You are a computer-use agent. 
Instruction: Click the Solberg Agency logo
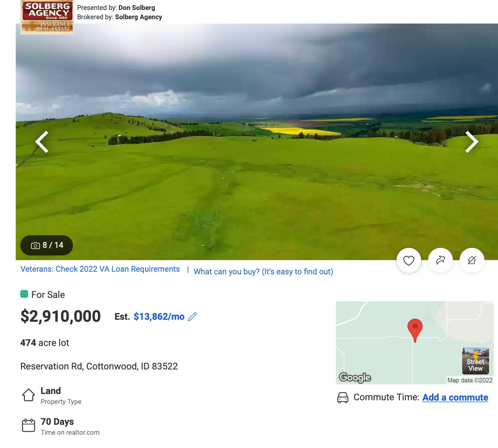[47, 17]
